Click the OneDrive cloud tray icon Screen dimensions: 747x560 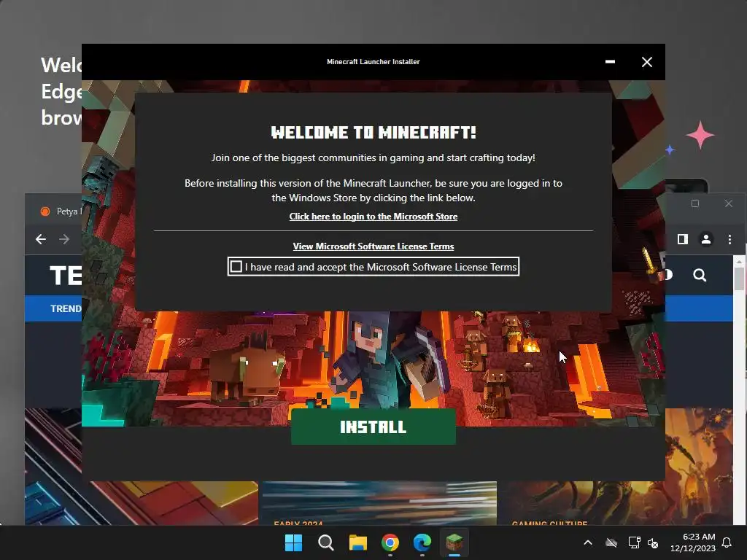[611, 542]
